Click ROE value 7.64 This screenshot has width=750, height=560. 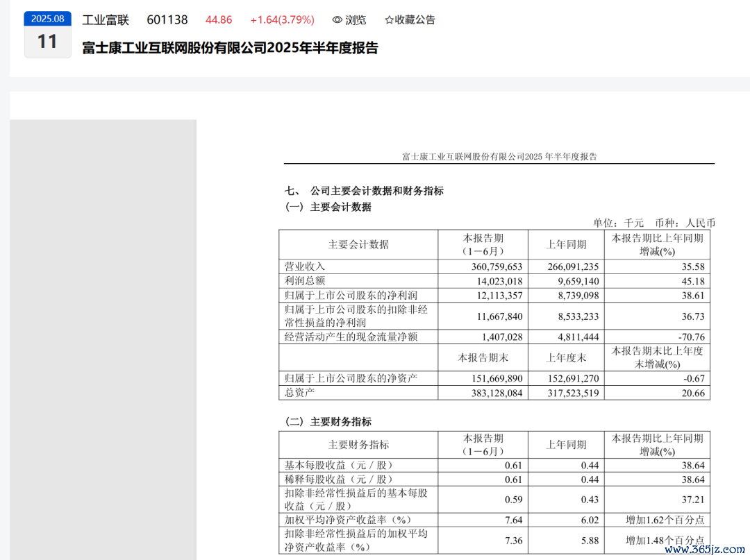pos(514,520)
